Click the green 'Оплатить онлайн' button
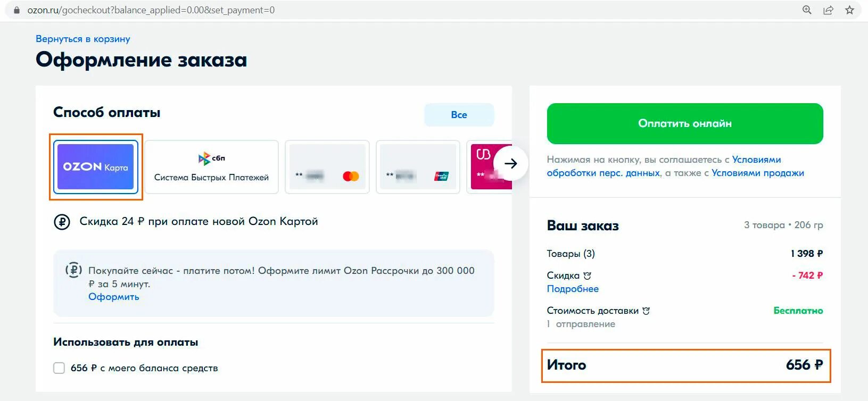This screenshot has width=868, height=401. pos(685,123)
